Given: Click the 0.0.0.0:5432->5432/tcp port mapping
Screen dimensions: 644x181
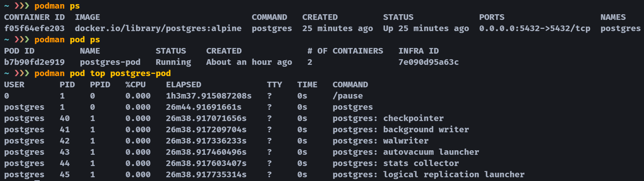Looking at the screenshot, I should click(534, 28).
